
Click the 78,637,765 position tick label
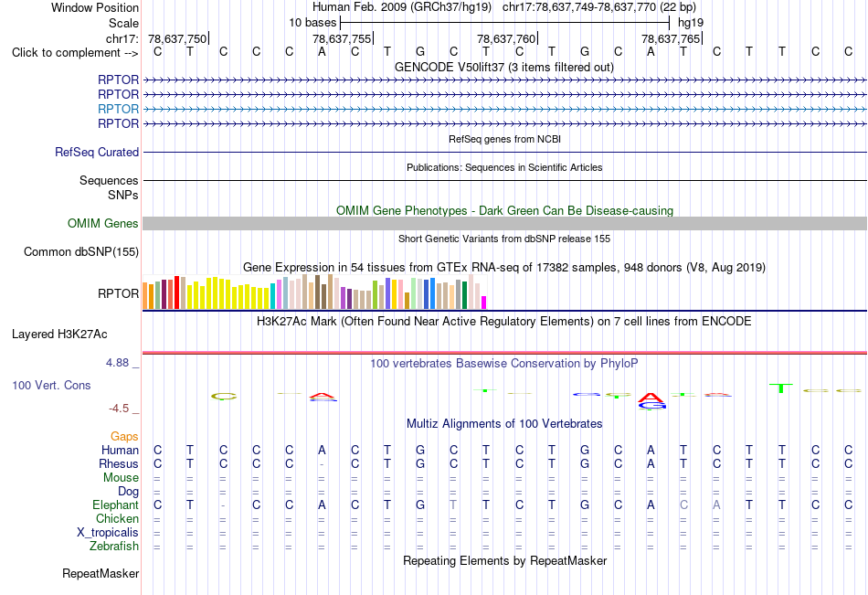pos(671,38)
